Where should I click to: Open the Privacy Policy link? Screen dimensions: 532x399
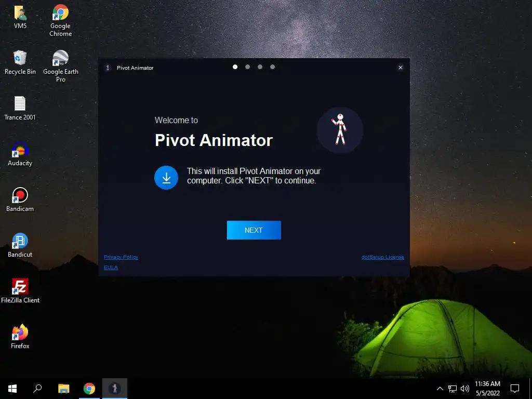pyautogui.click(x=121, y=257)
